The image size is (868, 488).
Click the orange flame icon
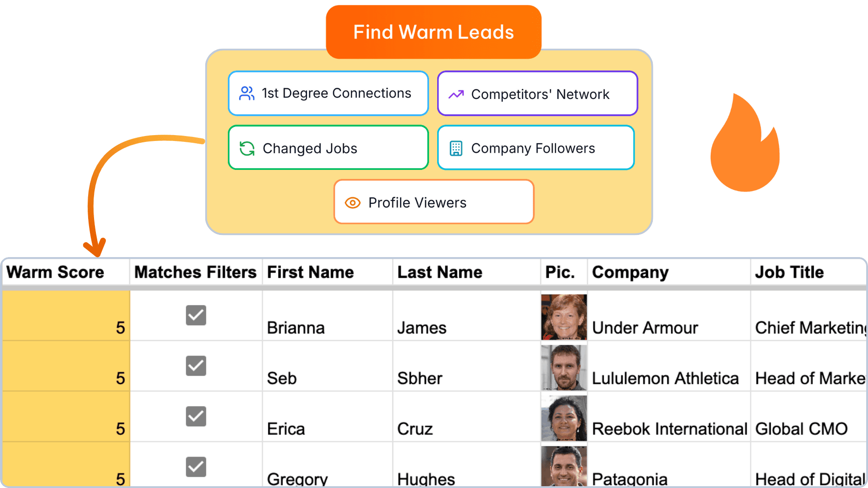pos(745,145)
